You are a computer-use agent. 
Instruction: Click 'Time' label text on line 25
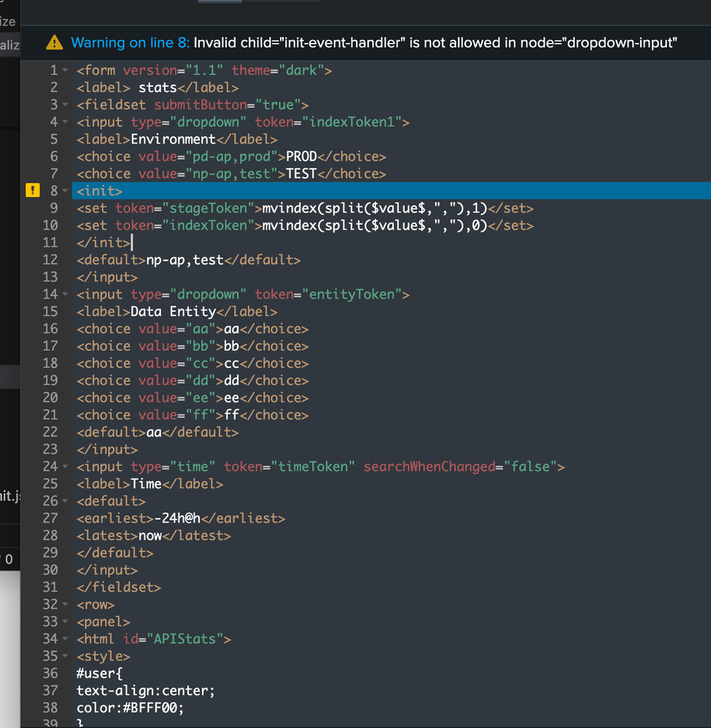tap(146, 484)
